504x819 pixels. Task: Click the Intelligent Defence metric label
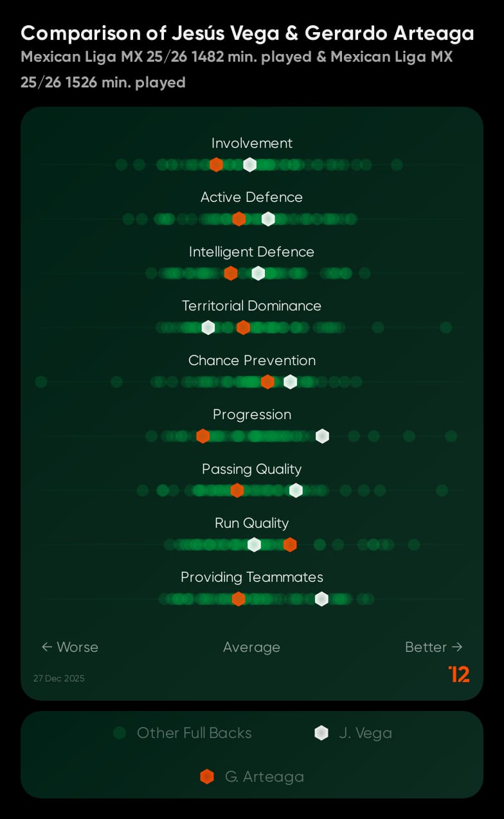[x=251, y=251]
